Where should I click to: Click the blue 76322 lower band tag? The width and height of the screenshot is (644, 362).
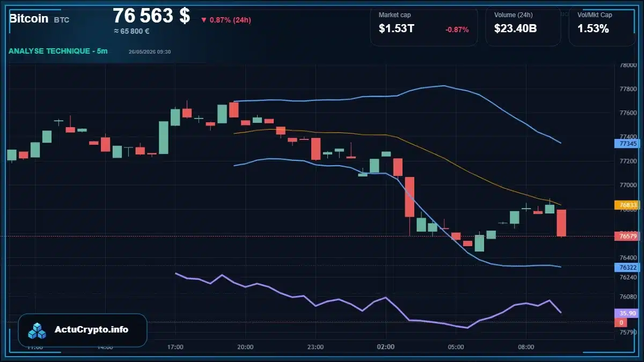tap(628, 267)
